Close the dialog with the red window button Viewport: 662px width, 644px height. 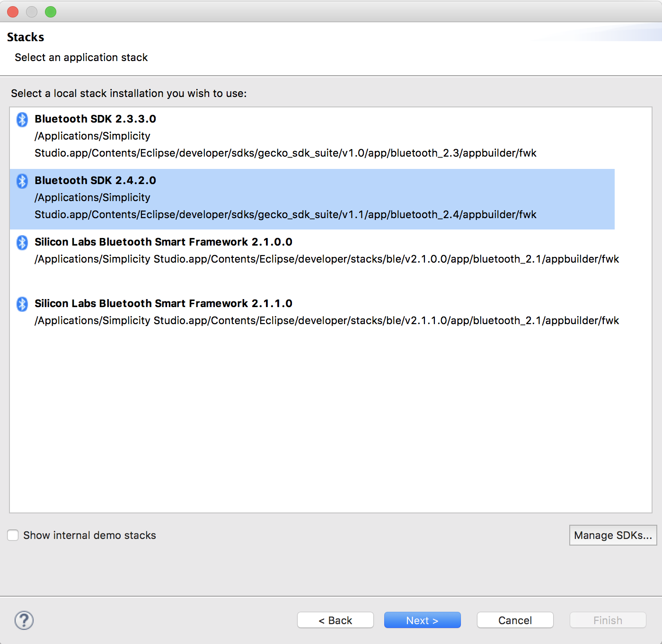[13, 12]
